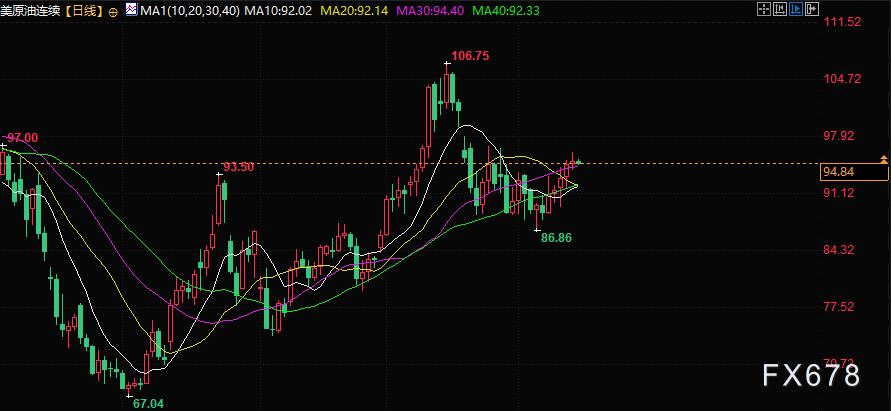Click the 86.86 swing low label
This screenshot has height=411, width=891.
556,238
